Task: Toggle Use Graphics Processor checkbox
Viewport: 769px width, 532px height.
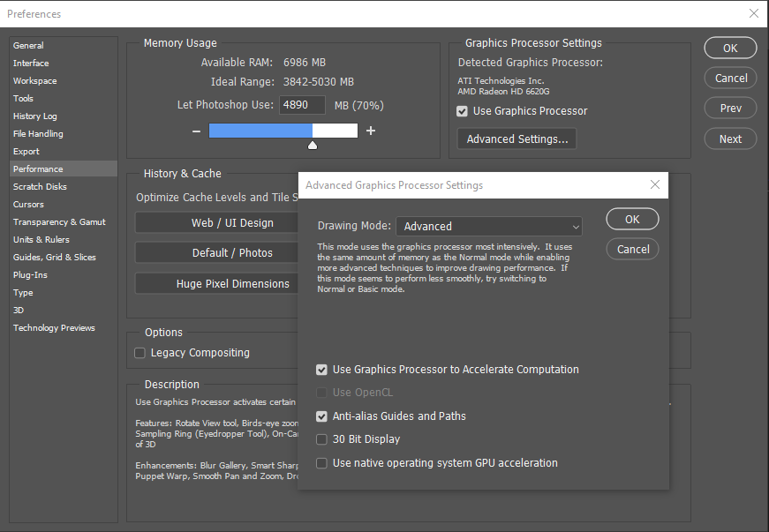Action: coord(462,111)
